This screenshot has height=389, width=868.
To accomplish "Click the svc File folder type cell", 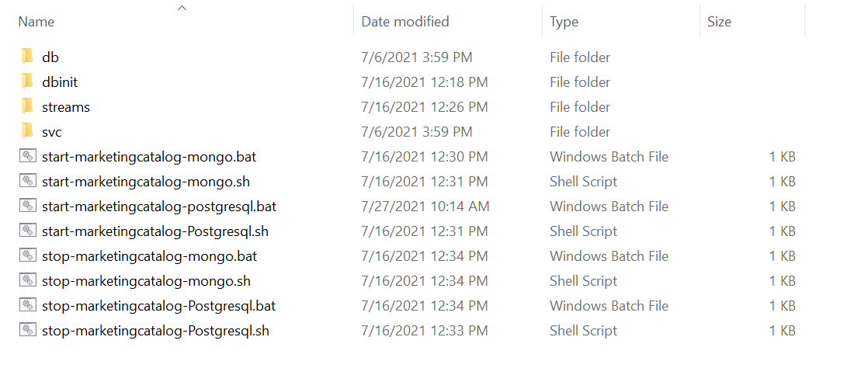I will tap(580, 131).
